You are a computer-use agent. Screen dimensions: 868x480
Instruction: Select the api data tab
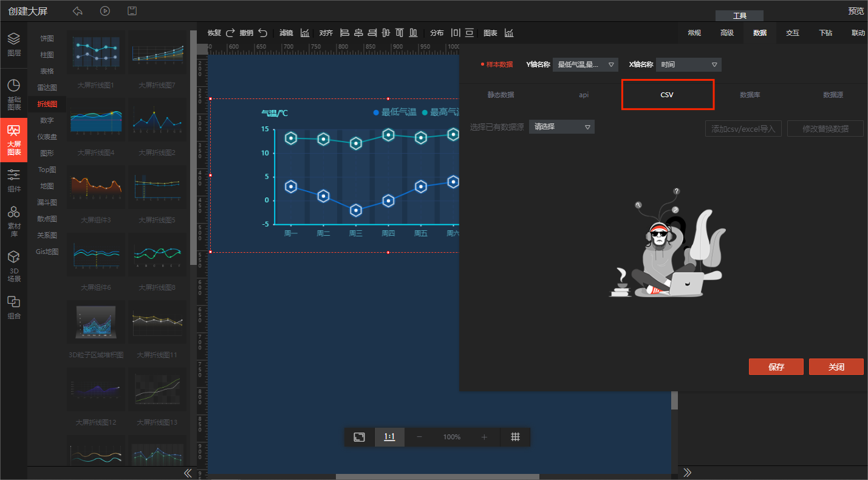tap(584, 95)
